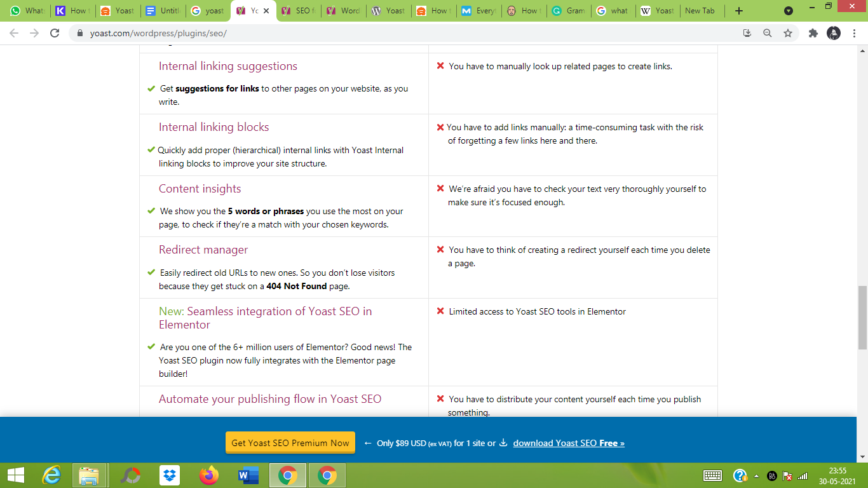The image size is (868, 488).
Task: Open the Action Center flag icon
Action: (787, 475)
